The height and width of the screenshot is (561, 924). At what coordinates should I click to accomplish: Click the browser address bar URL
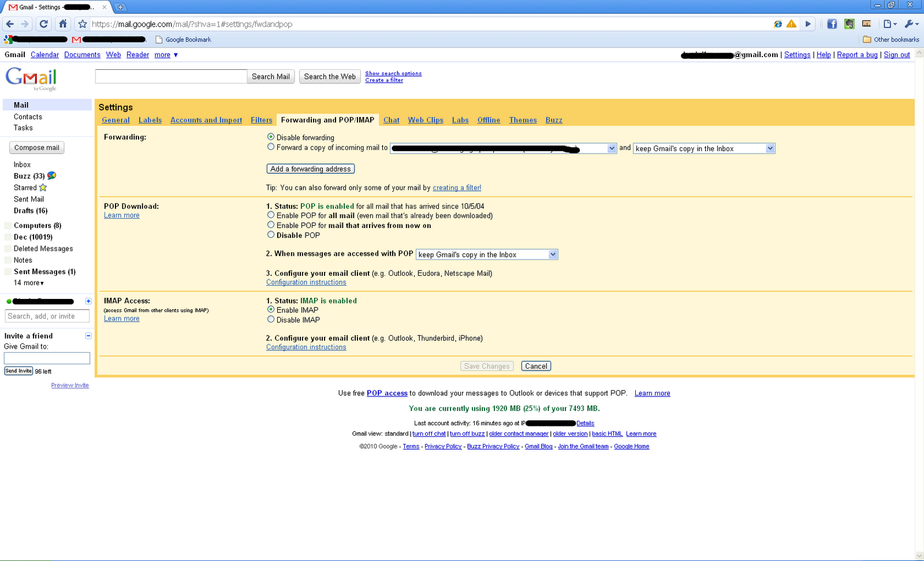click(192, 24)
